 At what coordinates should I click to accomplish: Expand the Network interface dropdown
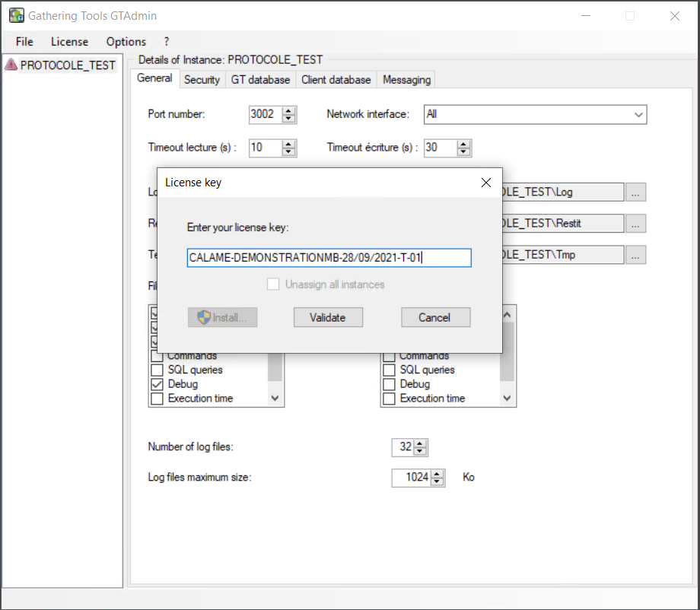[638, 115]
